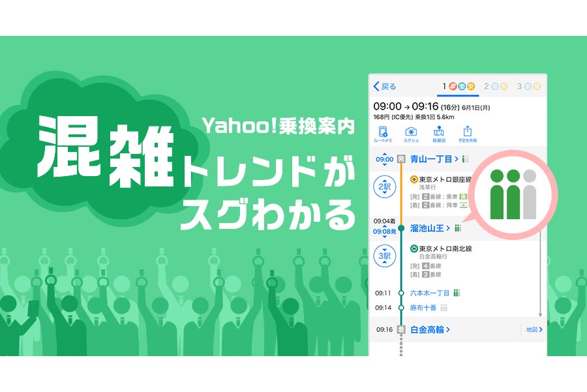
Task: Open 白金高輪 station details
Action: 430,330
